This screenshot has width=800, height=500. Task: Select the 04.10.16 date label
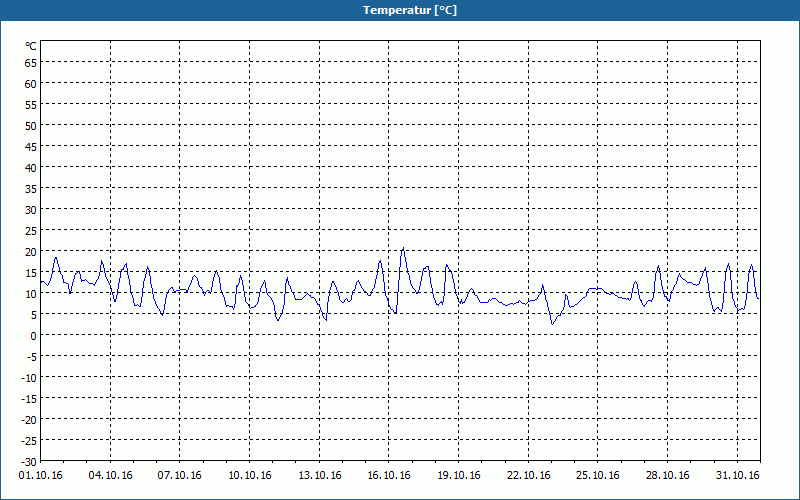(x=110, y=476)
